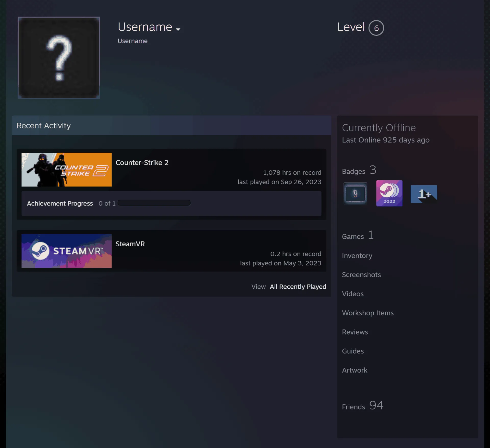Expand the Username dropdown arrow

pyautogui.click(x=178, y=29)
